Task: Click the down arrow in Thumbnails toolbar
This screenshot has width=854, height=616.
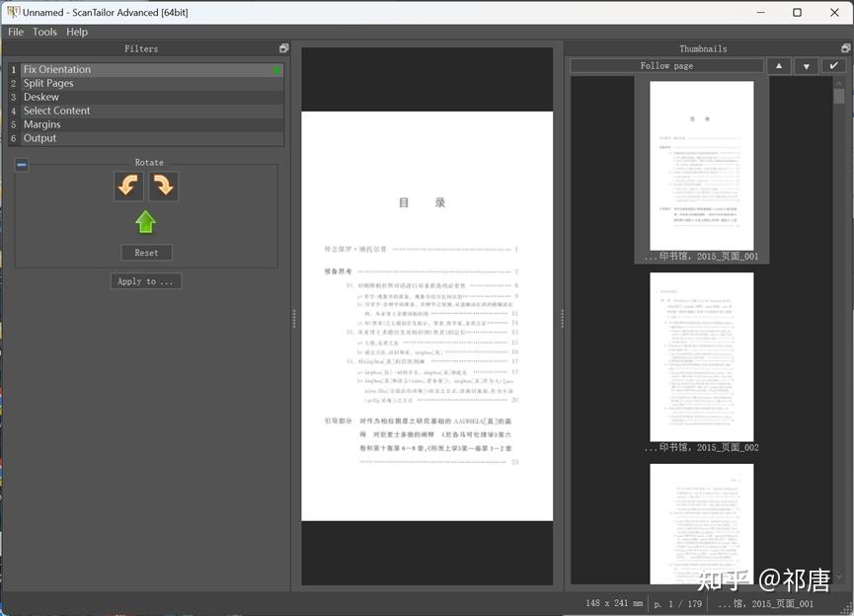Action: pos(806,65)
